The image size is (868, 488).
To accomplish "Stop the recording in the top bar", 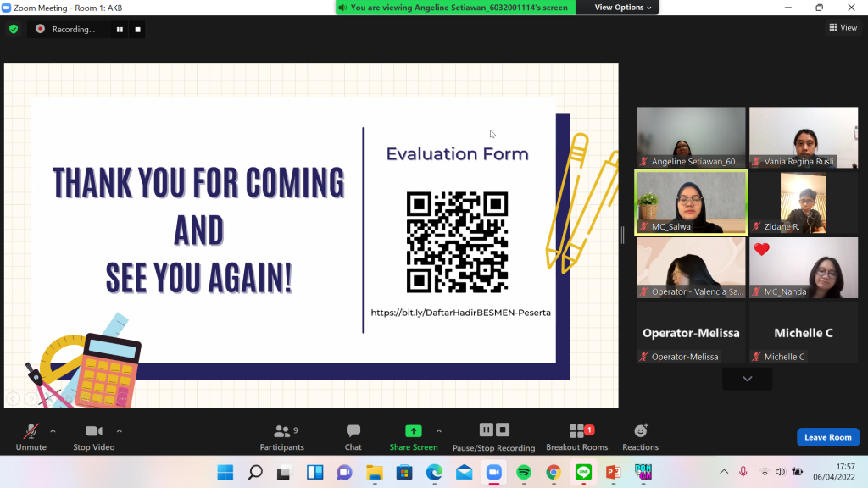I will [138, 29].
